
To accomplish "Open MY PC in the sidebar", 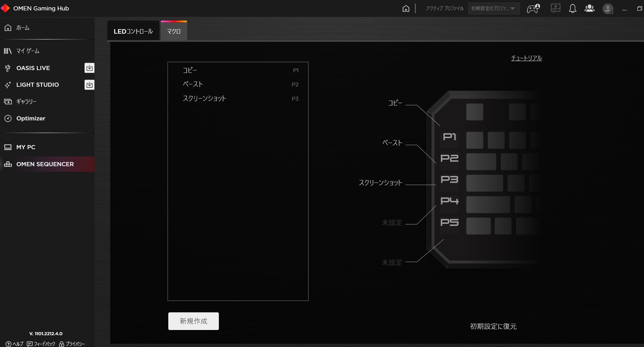I will [47, 147].
